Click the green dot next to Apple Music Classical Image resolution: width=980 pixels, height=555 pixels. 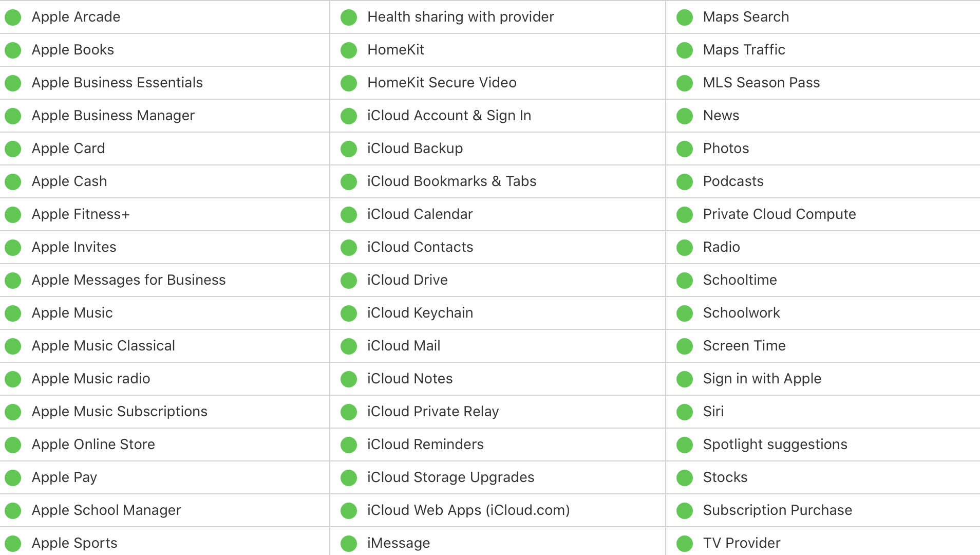click(13, 346)
